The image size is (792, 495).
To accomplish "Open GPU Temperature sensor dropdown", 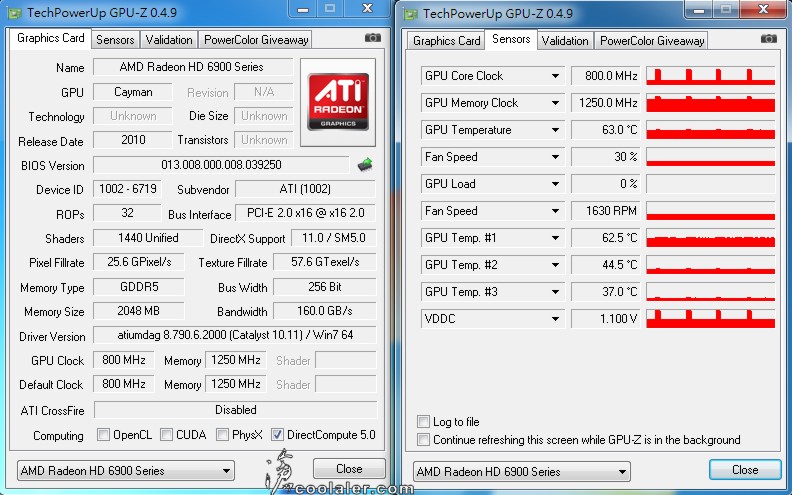I will 555,130.
